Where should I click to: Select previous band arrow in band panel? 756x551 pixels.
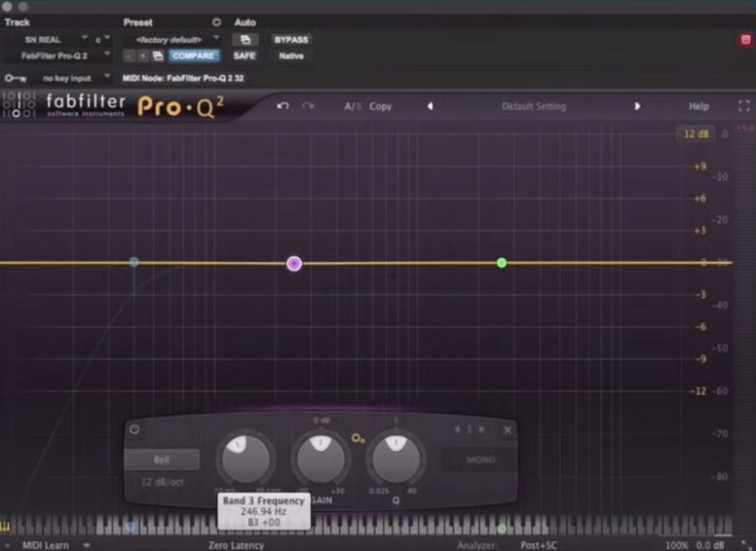[457, 429]
